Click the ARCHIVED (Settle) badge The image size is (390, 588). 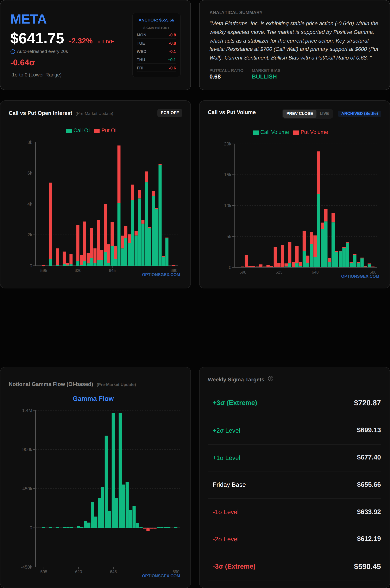(359, 113)
